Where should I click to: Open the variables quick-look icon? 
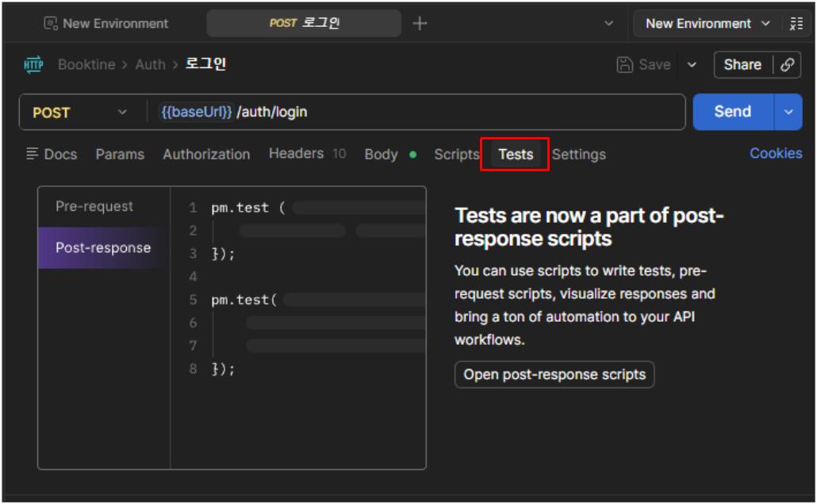[x=796, y=24]
